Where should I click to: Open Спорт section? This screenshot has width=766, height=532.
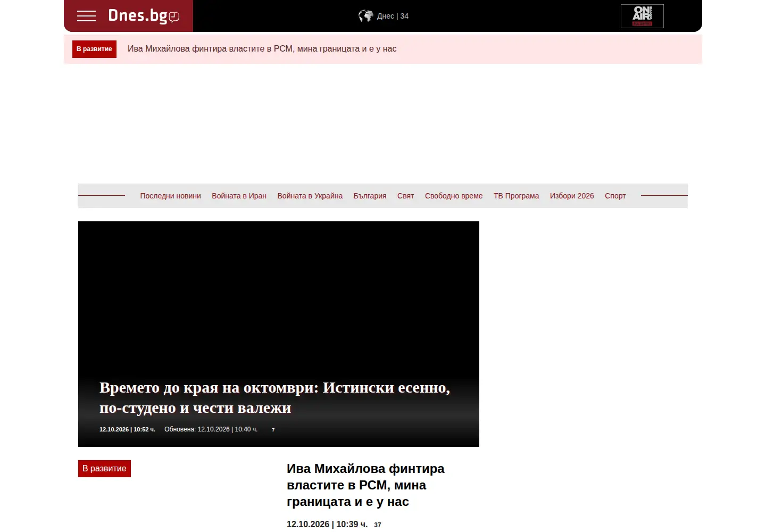click(x=615, y=196)
